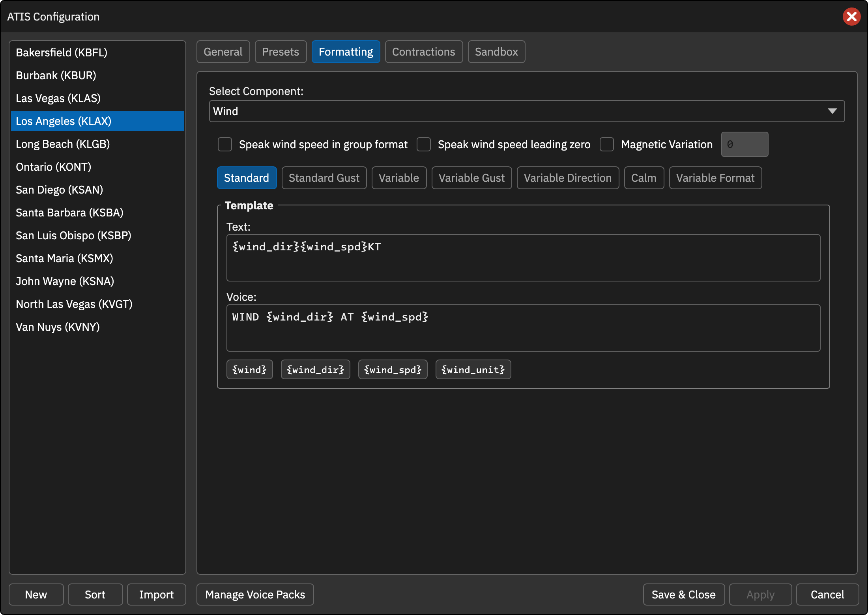This screenshot has width=868, height=615.
Task: Choose the Variable wind template
Action: pyautogui.click(x=399, y=178)
